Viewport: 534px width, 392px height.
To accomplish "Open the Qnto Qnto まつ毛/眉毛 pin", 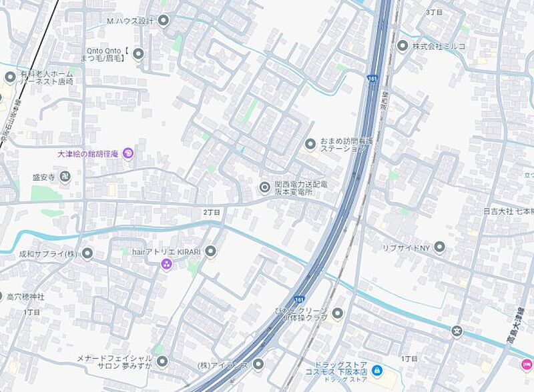I will point(138,54).
